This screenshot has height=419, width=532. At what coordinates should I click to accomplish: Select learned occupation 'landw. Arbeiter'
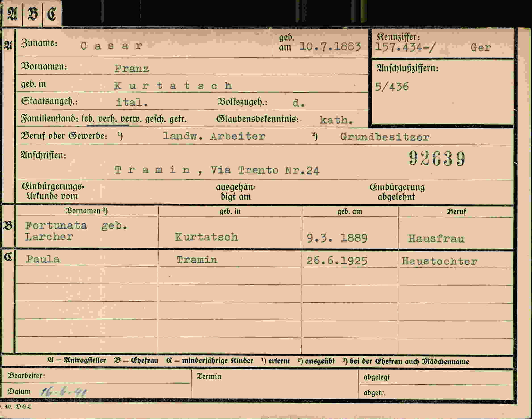(214, 136)
